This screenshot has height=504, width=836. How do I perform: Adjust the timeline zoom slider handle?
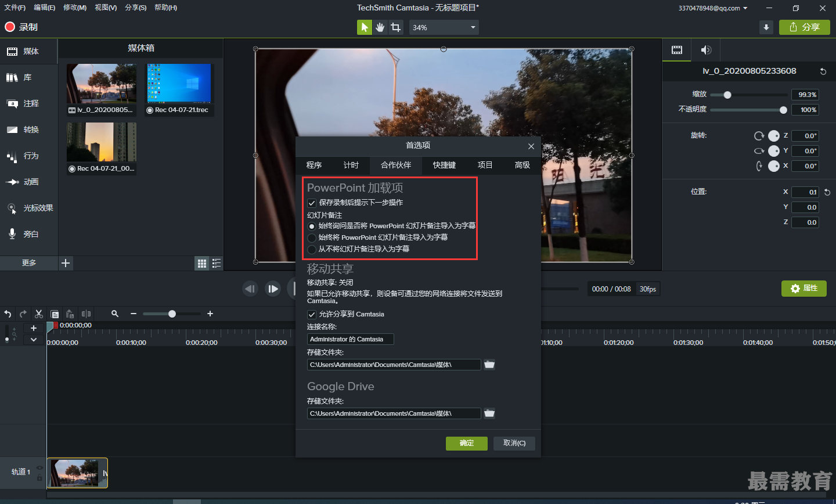(x=172, y=314)
